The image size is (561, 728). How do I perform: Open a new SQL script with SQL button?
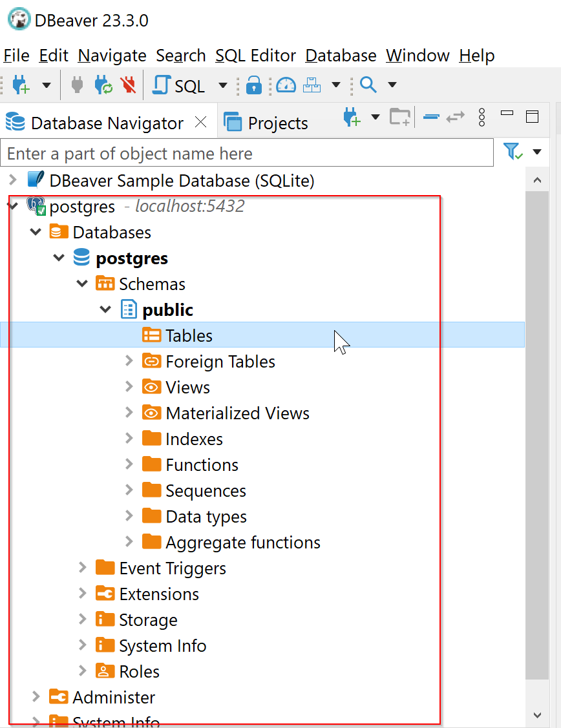179,85
